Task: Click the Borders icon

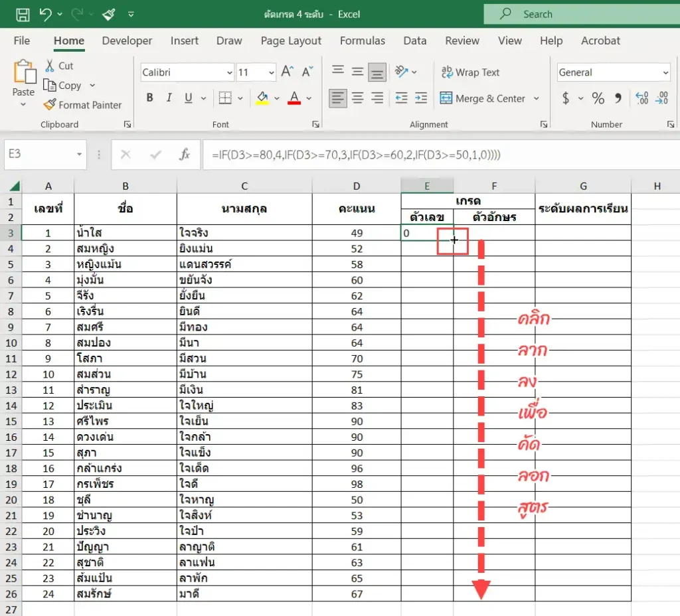Action: coord(225,98)
